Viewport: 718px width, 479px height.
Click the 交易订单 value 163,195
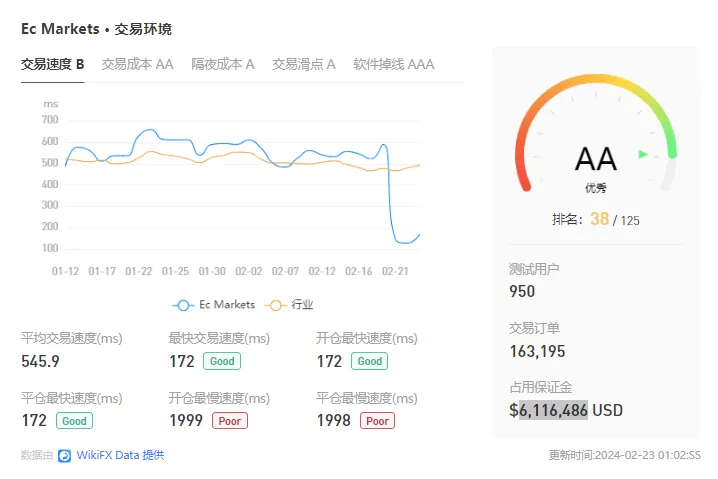(x=538, y=351)
